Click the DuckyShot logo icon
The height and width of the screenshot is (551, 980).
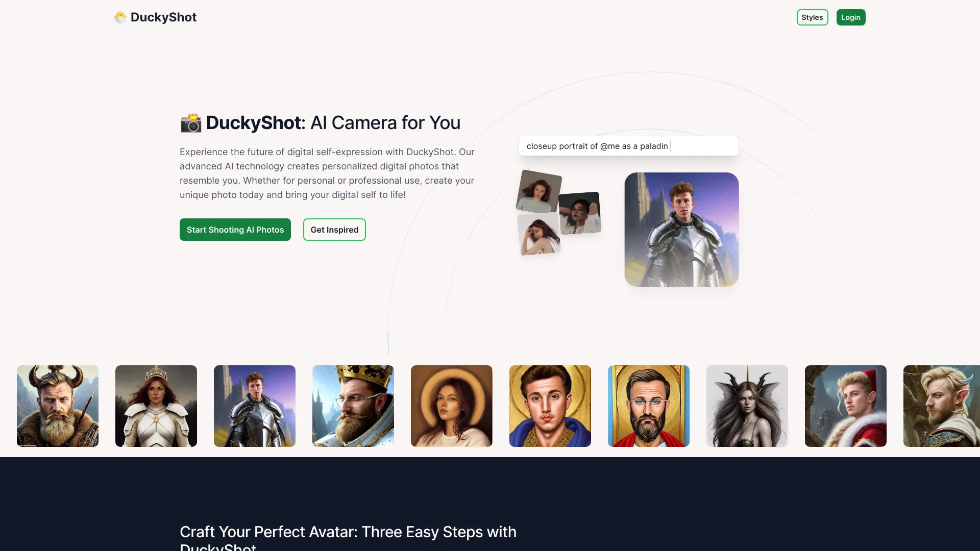tap(120, 17)
